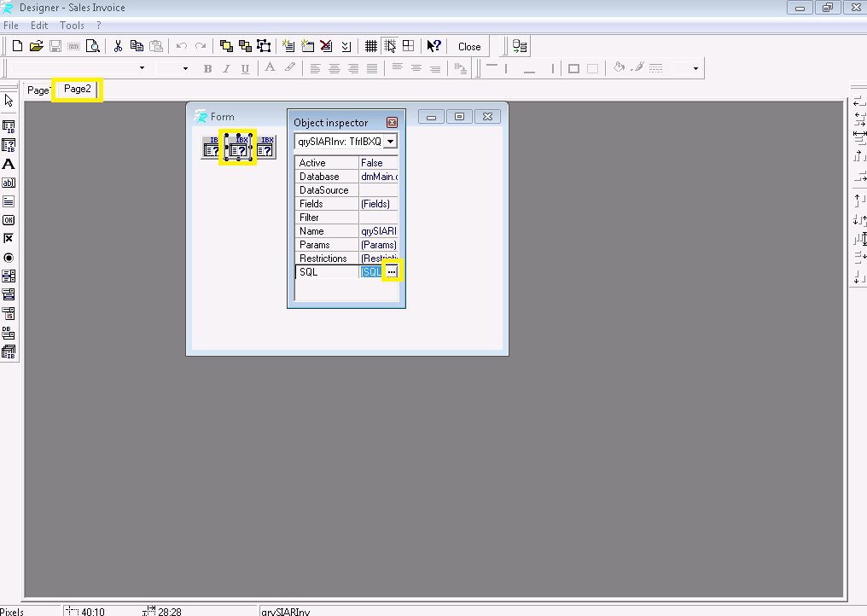Open the font size dropdown
867x616 pixels.
click(x=185, y=68)
